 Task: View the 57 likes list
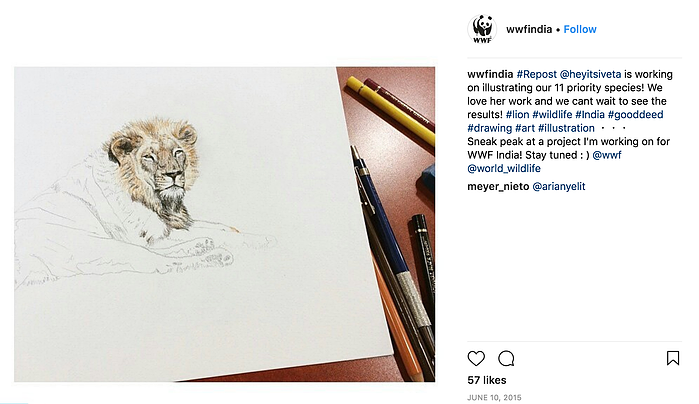click(x=487, y=380)
